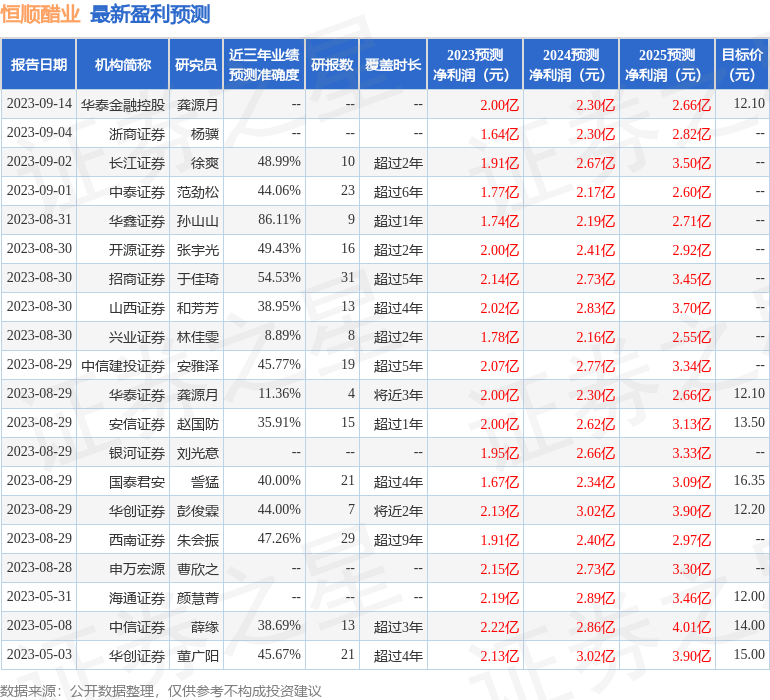Click 中信建投证券 institution cell
Viewport: 770px width, 700px height.
123,365
